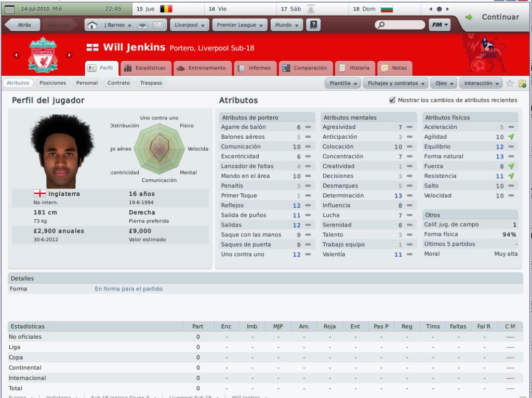Click the player's face portrait
The image size is (532, 398).
click(62, 151)
